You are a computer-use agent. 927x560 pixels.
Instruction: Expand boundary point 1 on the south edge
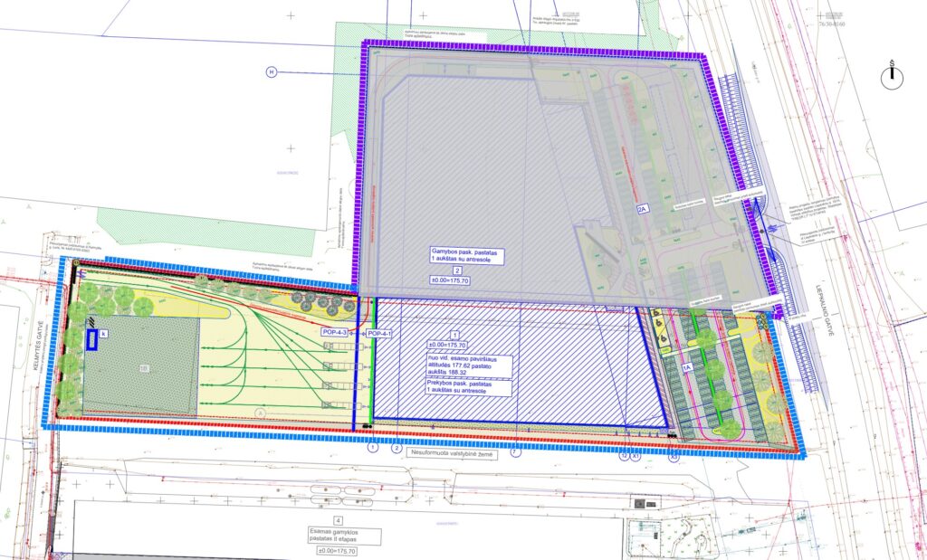pyautogui.click(x=372, y=445)
